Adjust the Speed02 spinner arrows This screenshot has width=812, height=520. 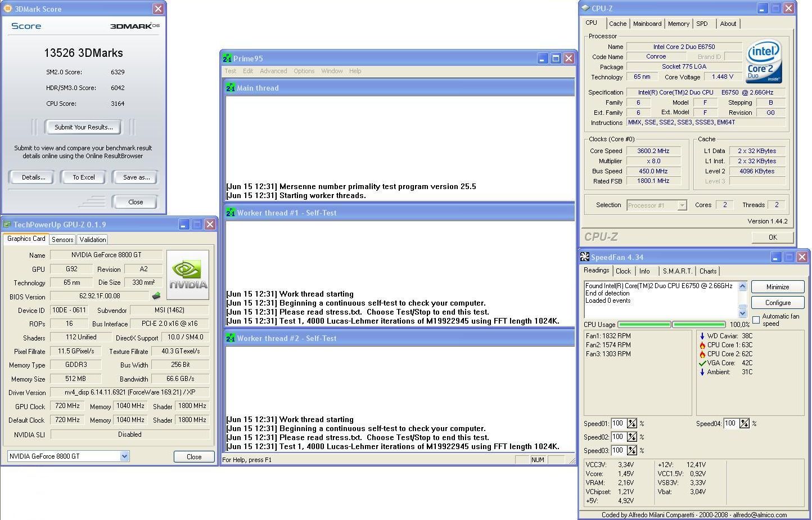(x=632, y=437)
